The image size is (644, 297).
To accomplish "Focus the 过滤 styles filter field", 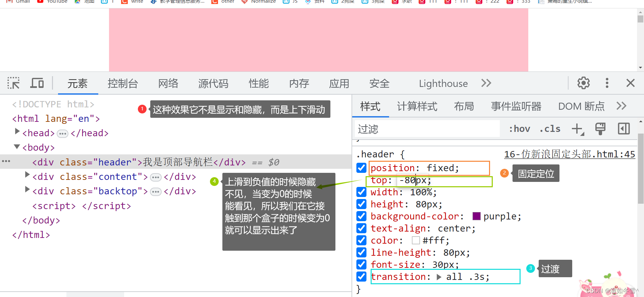I will point(427,129).
